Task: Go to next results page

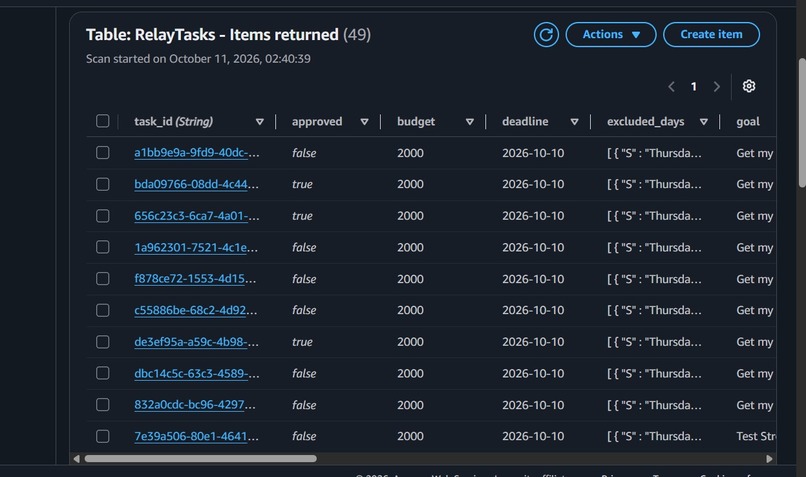Action: coord(717,87)
